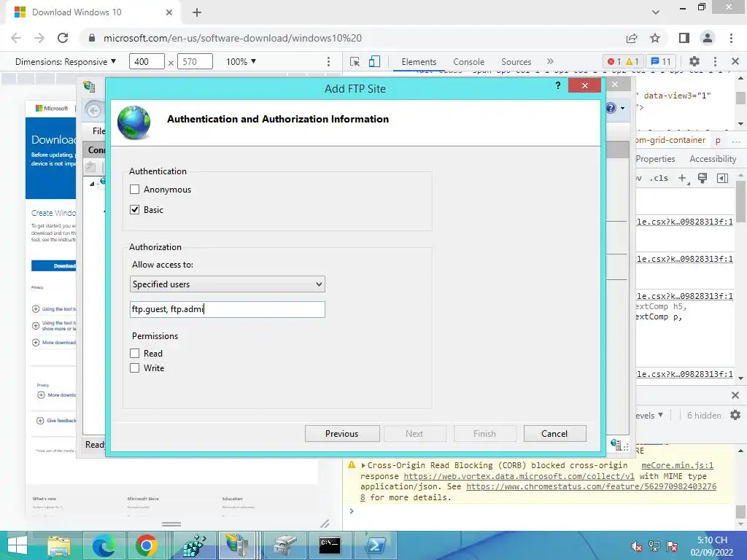Expand the CORB warning message triangle

click(x=363, y=465)
